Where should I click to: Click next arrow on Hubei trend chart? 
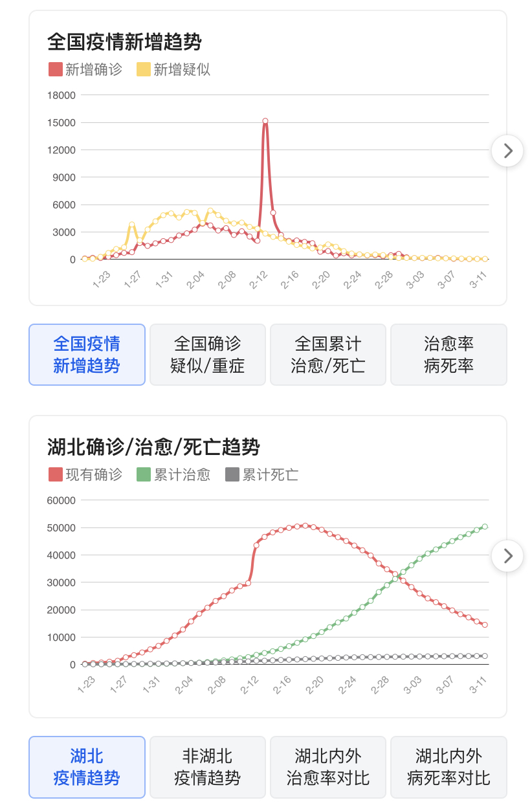click(x=507, y=555)
